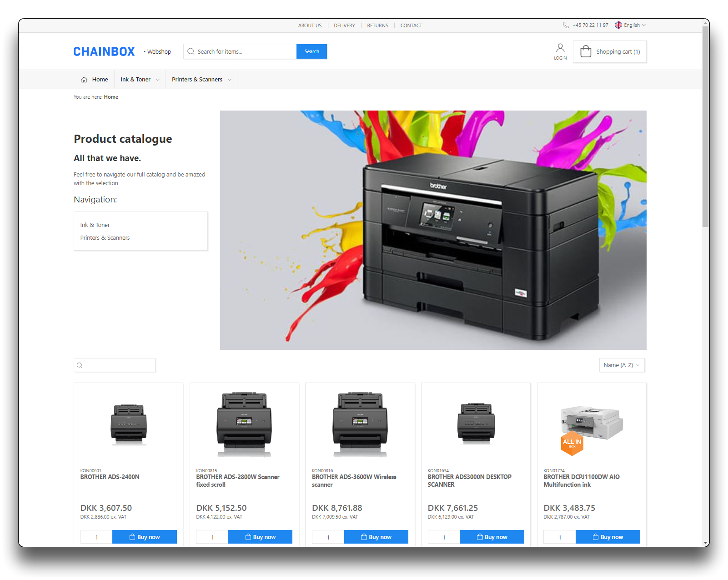This screenshot has width=728, height=580.
Task: Click the phone icon beside the number
Action: [x=566, y=25]
